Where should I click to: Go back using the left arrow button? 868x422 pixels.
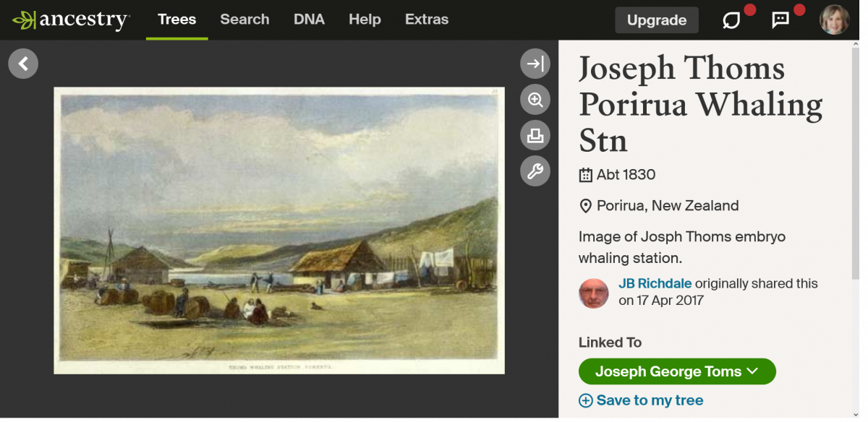(x=23, y=64)
